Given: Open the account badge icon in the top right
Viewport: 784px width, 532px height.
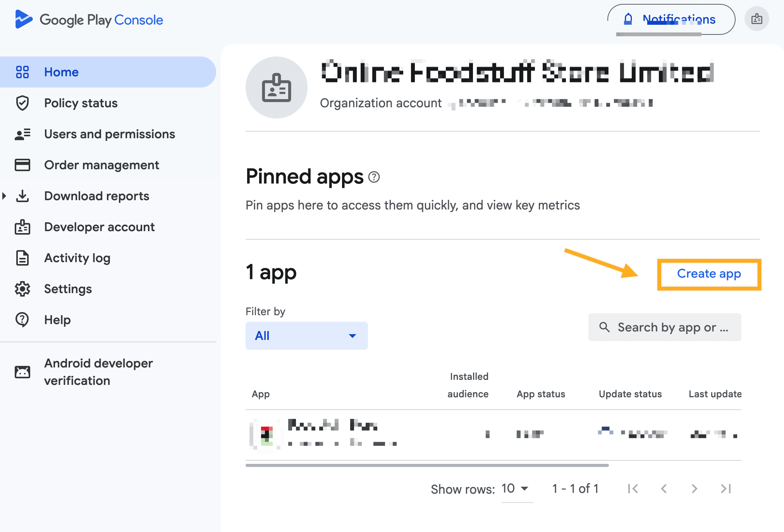Looking at the screenshot, I should tap(757, 19).
